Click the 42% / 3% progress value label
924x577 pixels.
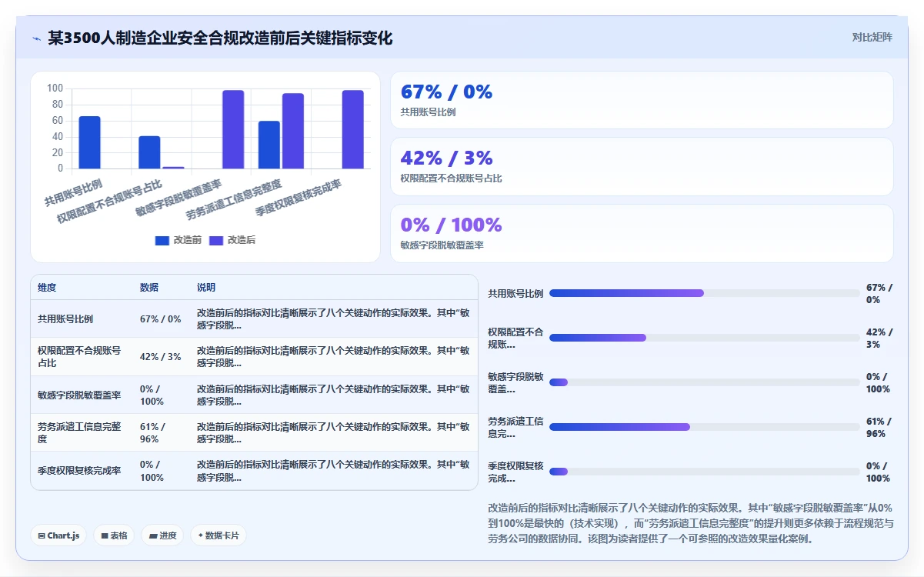point(879,338)
